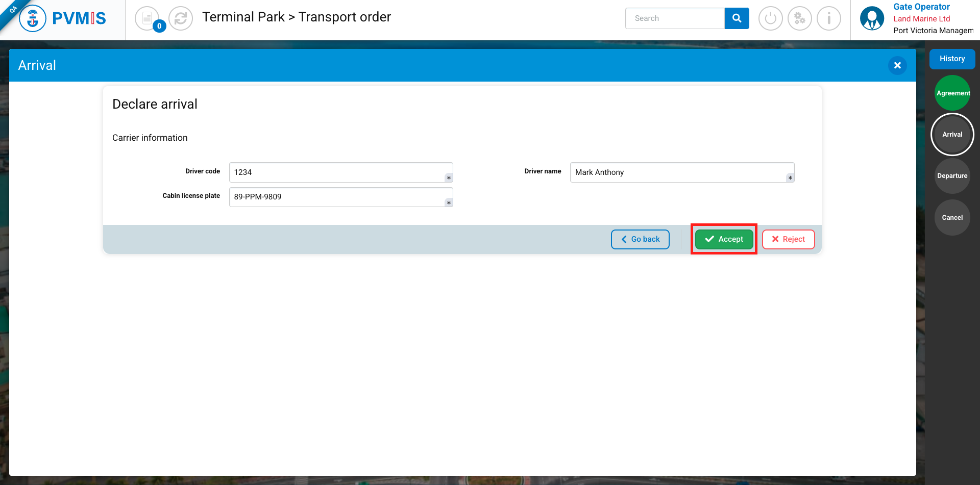980x485 pixels.
Task: Select the Arrival step circle
Action: (952, 134)
